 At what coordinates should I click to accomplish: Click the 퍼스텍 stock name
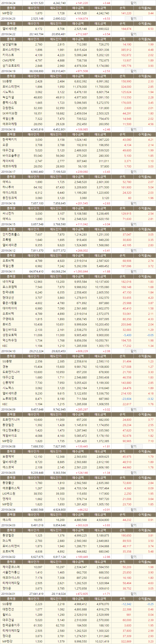(7, 541)
